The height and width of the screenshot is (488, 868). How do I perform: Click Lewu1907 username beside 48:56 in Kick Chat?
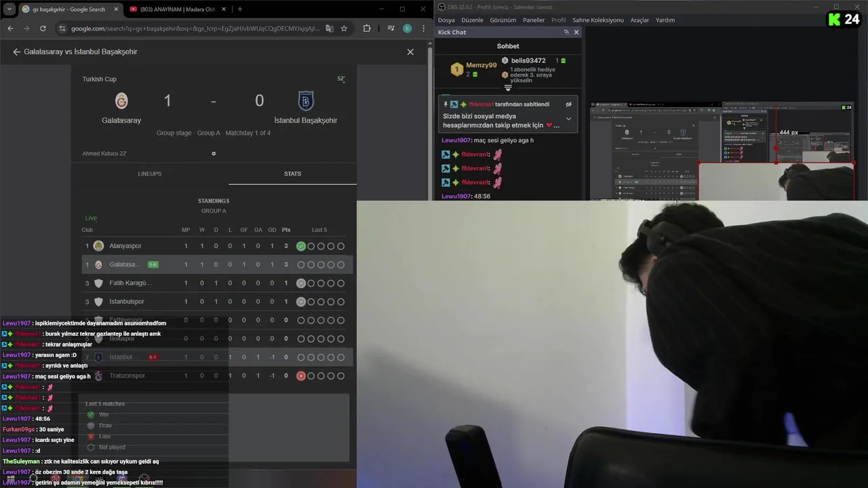(456, 197)
